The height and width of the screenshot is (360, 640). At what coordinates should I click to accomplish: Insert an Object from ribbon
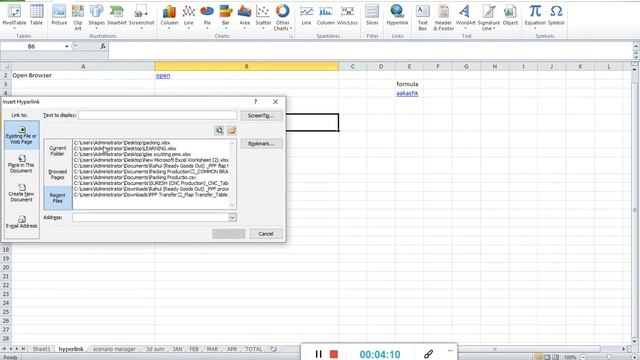point(510,16)
